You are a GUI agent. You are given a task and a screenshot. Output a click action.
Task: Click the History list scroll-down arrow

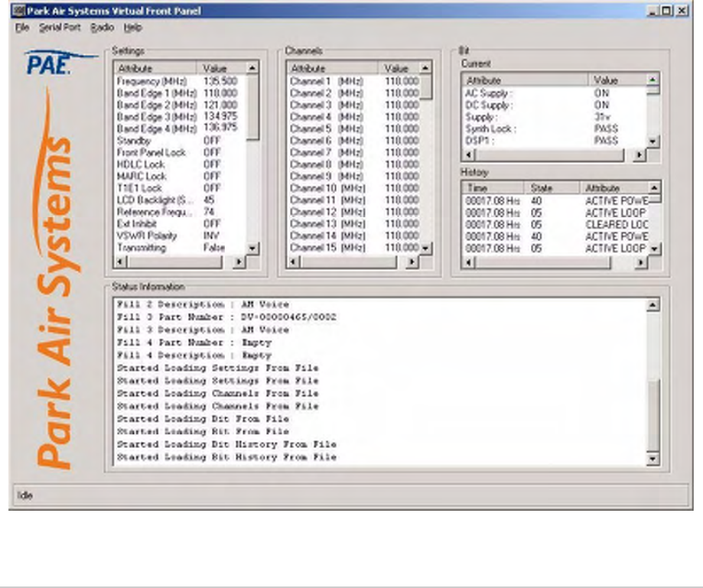tap(655, 249)
